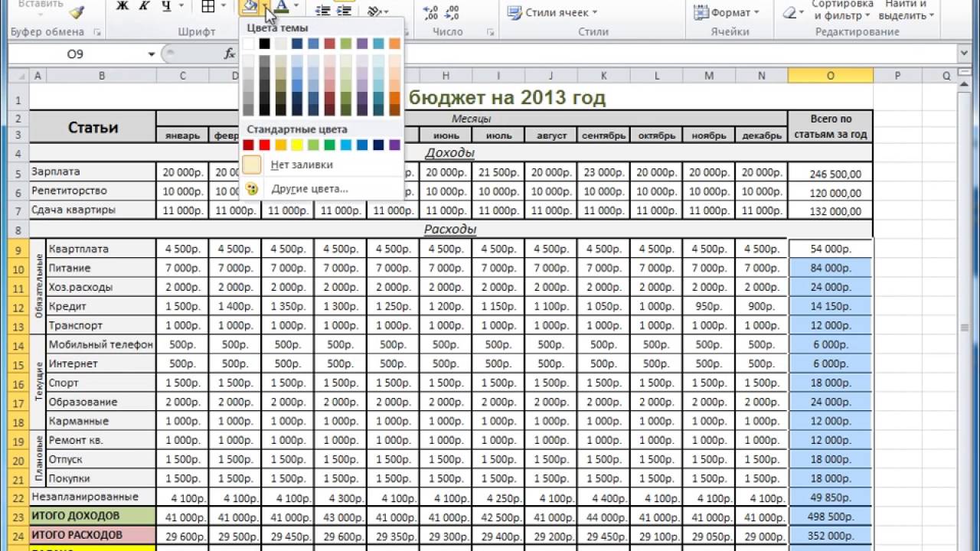
Task: Expand the Name Box dropdown arrow
Action: point(151,54)
